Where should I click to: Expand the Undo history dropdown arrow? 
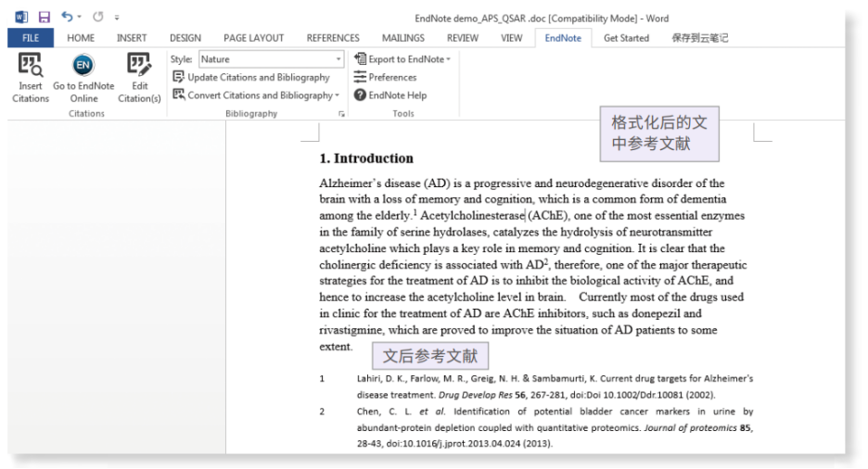click(80, 17)
